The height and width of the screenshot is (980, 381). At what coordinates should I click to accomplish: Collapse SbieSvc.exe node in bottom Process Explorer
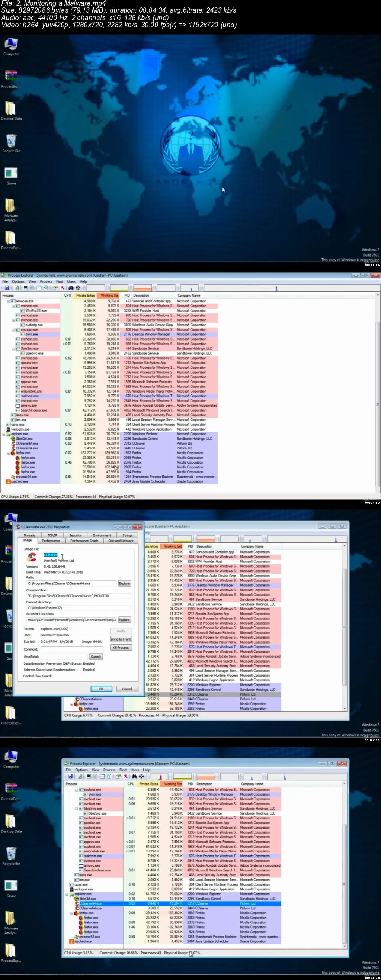click(77, 808)
